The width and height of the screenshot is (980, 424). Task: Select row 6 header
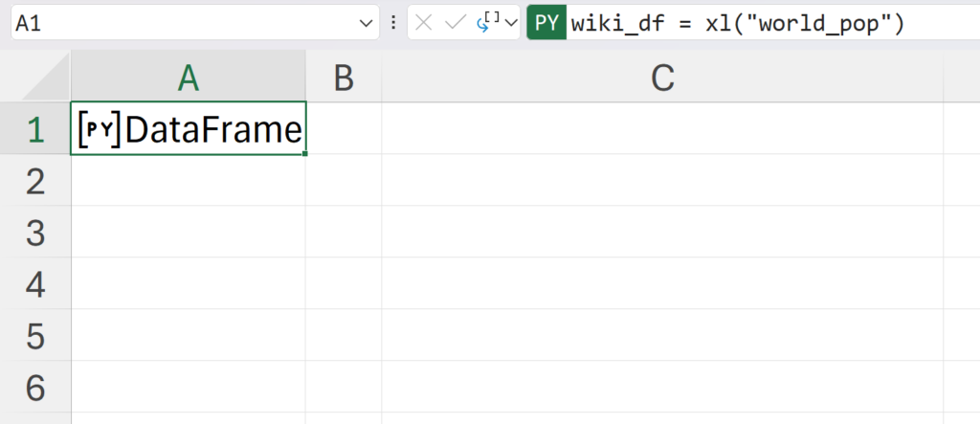[35, 387]
